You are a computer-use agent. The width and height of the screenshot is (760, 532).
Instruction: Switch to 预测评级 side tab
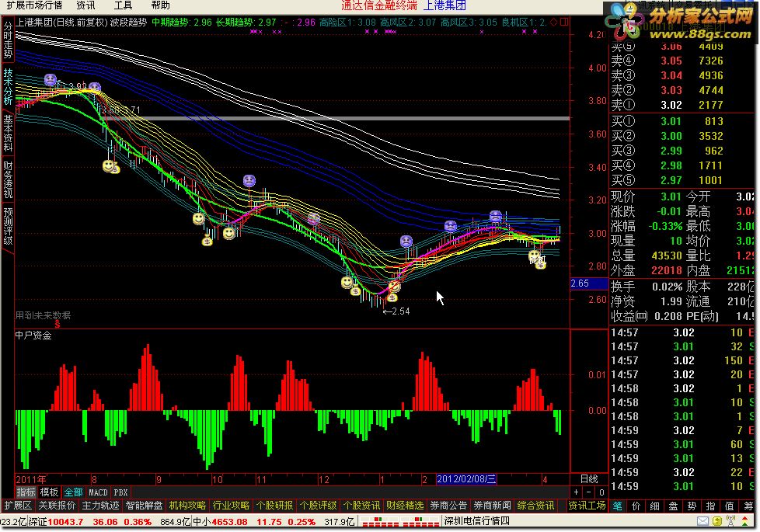click(8, 226)
